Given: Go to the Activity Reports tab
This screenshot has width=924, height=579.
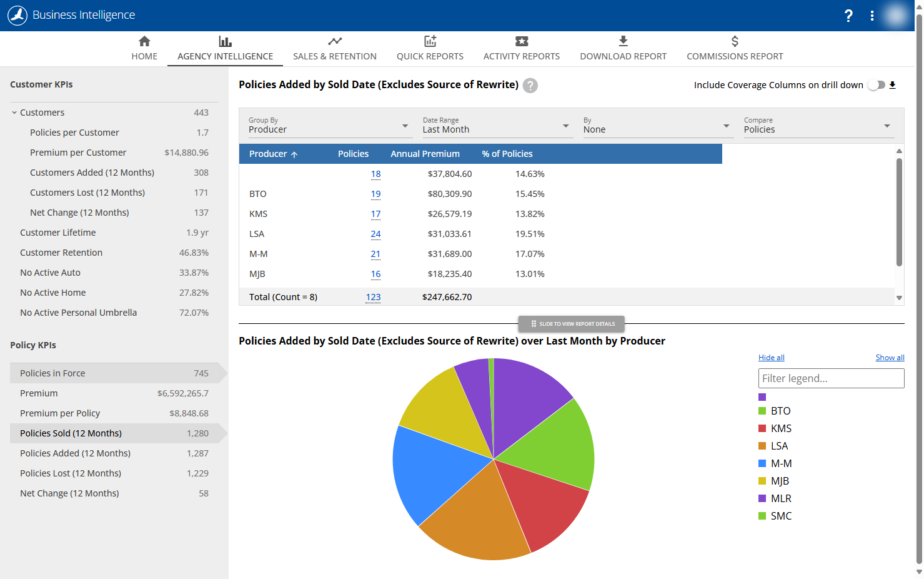Looking at the screenshot, I should pos(522,49).
